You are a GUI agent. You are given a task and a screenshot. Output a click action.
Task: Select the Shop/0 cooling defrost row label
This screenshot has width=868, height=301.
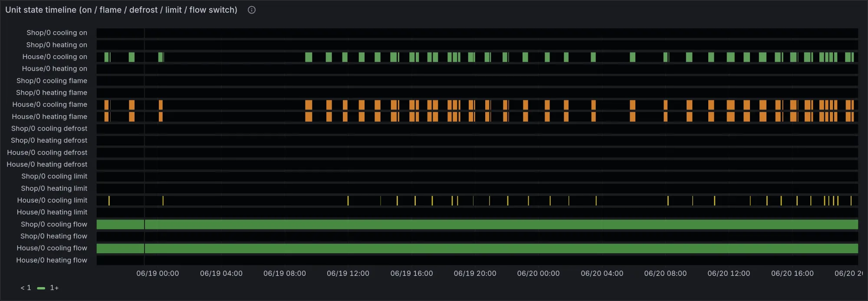[x=49, y=128]
